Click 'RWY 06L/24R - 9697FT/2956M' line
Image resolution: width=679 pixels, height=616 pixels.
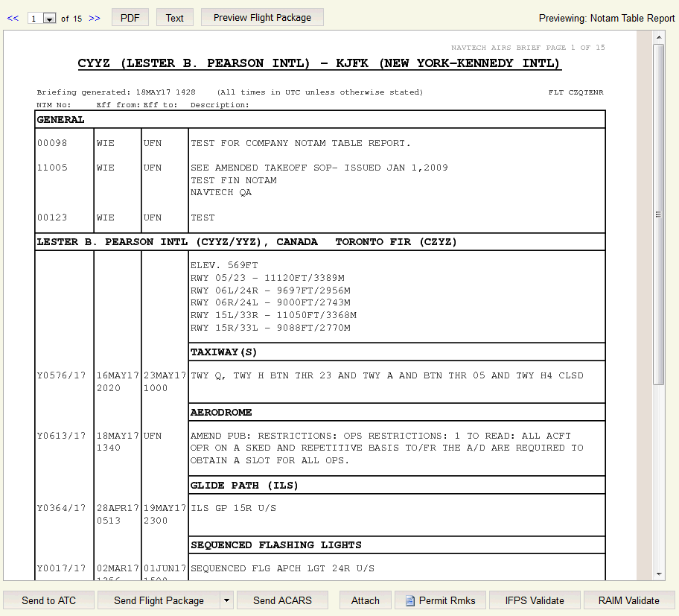point(270,290)
